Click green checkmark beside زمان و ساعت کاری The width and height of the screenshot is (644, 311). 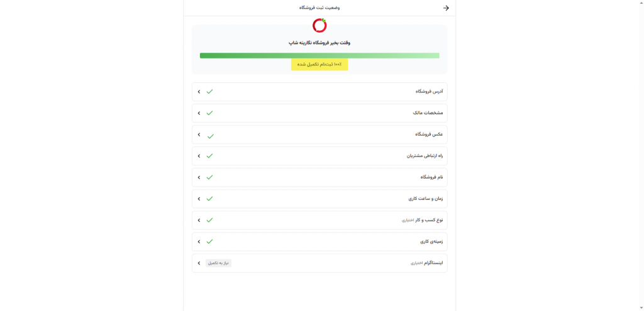coord(209,199)
